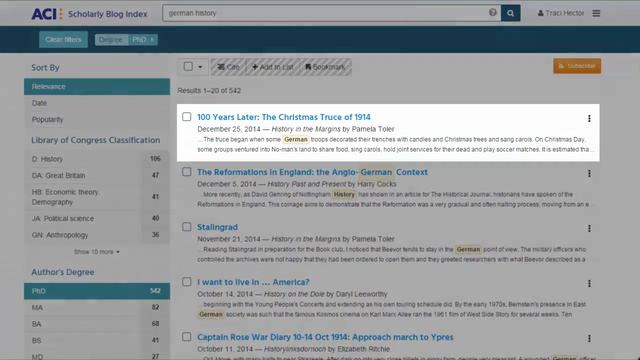Check the Captain Rose War Diary result
The width and height of the screenshot is (640, 360).
[x=187, y=337]
